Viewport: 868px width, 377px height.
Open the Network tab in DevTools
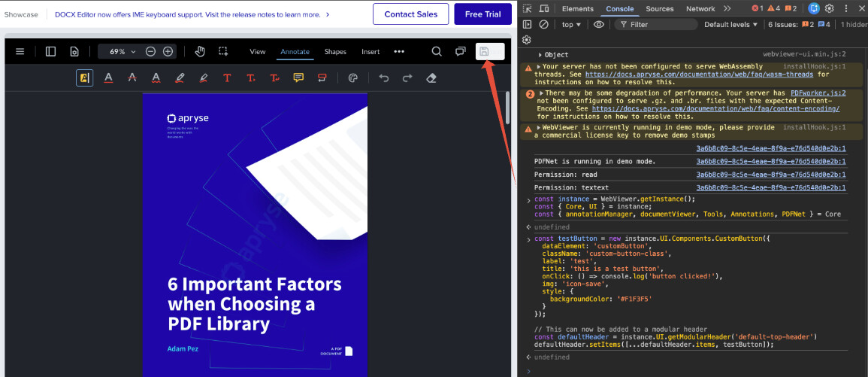(x=700, y=8)
